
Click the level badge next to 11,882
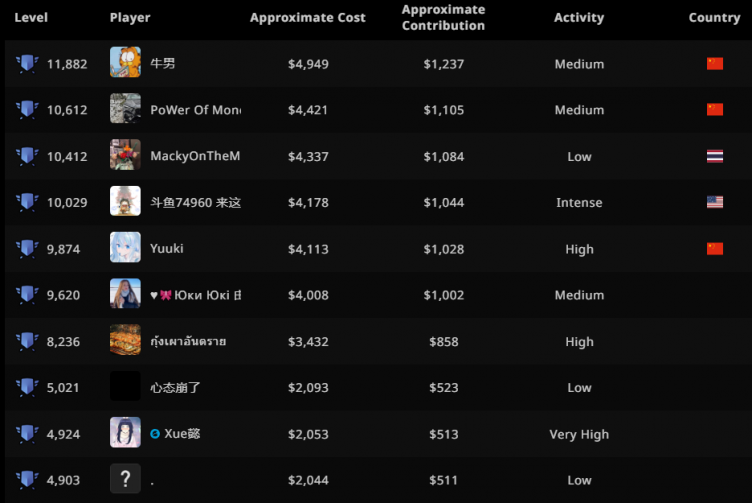click(27, 64)
